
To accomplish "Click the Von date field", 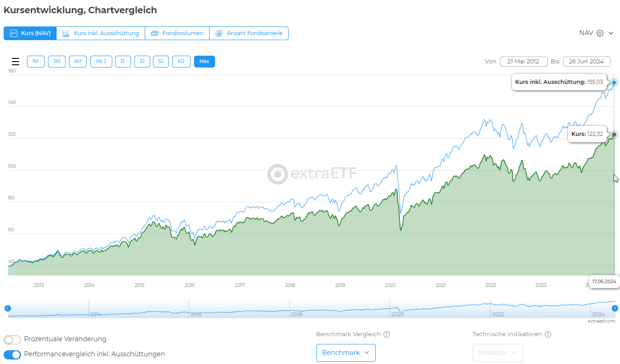I will click(523, 62).
